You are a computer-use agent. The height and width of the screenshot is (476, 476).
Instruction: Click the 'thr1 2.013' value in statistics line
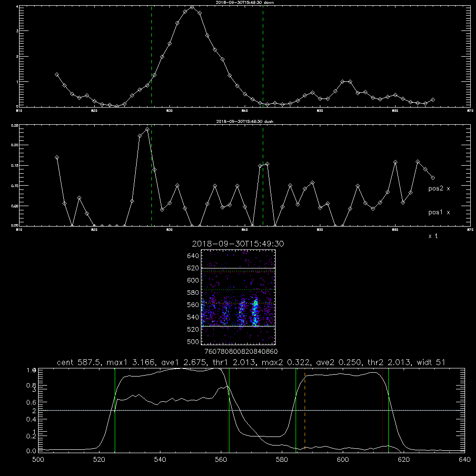[x=236, y=362]
